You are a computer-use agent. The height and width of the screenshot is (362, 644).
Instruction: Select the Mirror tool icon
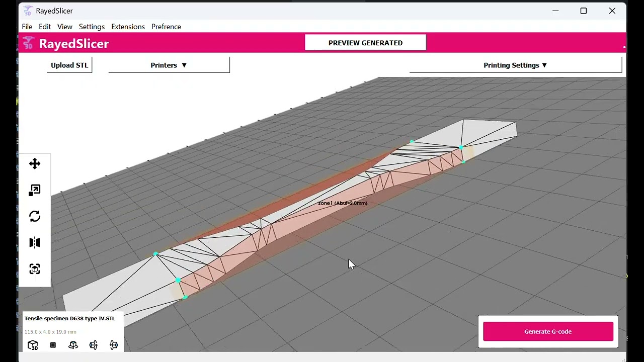pos(35,243)
